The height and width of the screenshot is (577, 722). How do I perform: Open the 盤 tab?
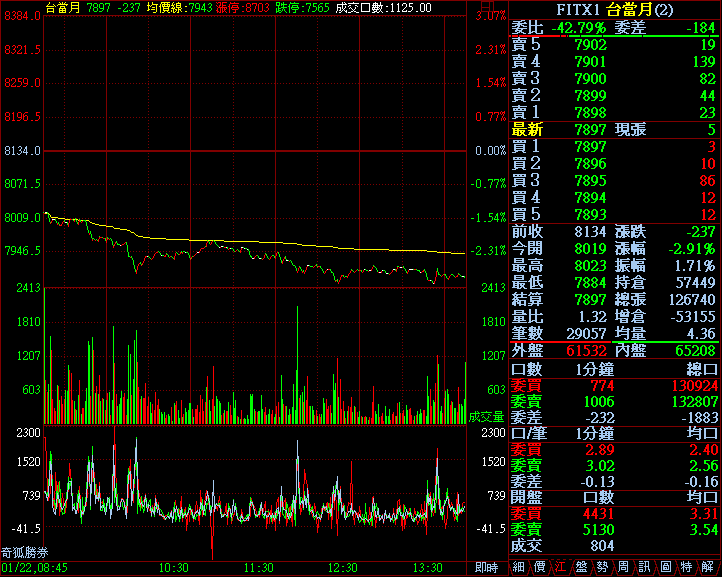581,567
